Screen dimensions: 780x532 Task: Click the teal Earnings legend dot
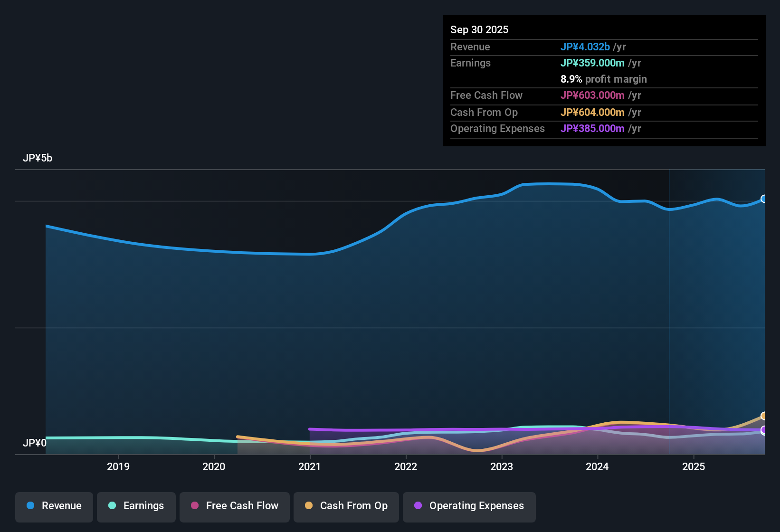112,506
